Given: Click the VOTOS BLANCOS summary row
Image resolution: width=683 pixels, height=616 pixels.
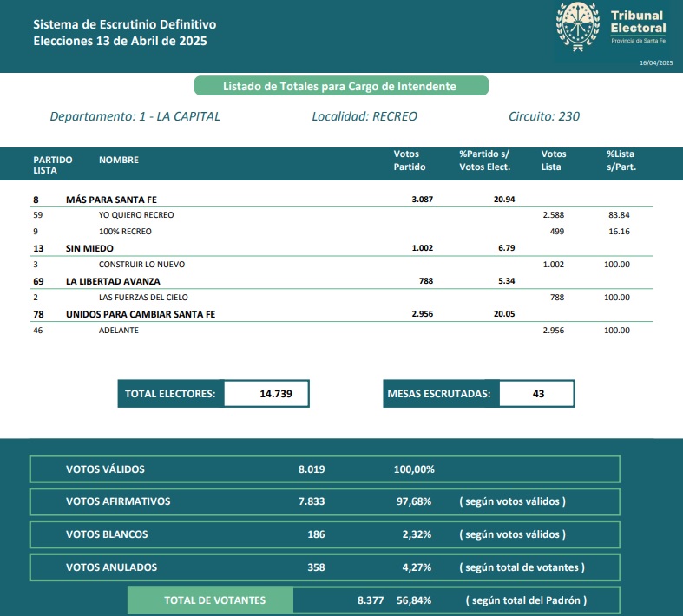Looking at the screenshot, I should (x=325, y=534).
